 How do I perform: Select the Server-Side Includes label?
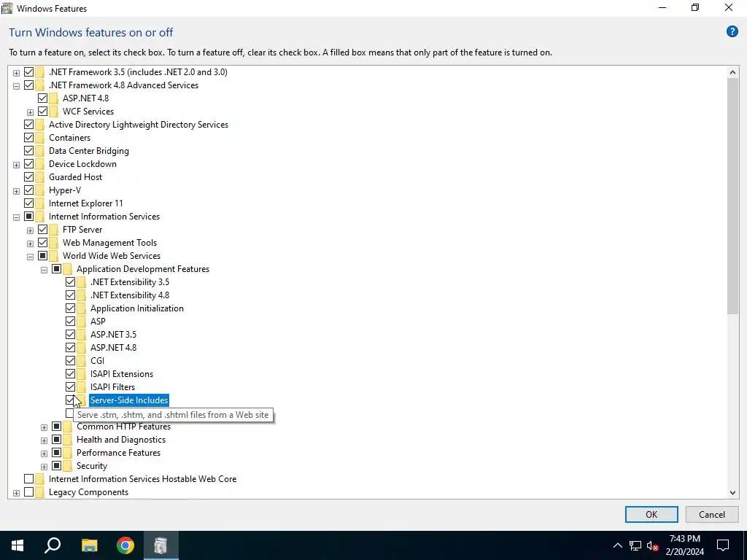coord(129,400)
